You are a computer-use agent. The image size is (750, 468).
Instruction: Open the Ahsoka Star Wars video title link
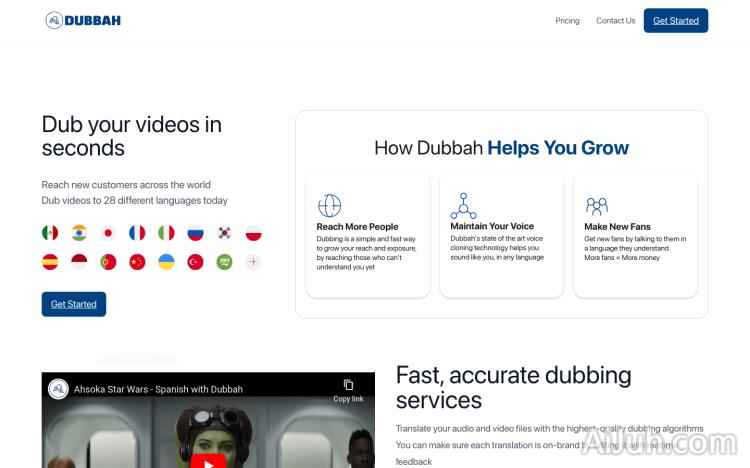158,389
